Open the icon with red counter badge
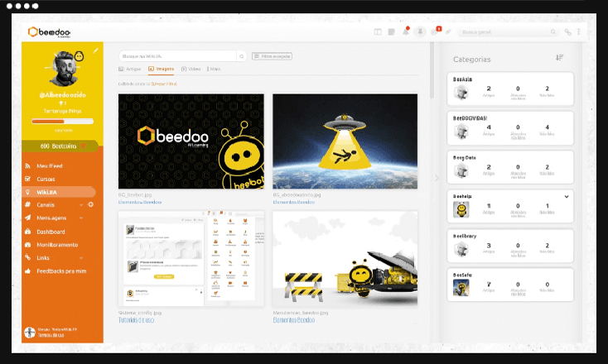This screenshot has width=608, height=364. pyautogui.click(x=436, y=31)
